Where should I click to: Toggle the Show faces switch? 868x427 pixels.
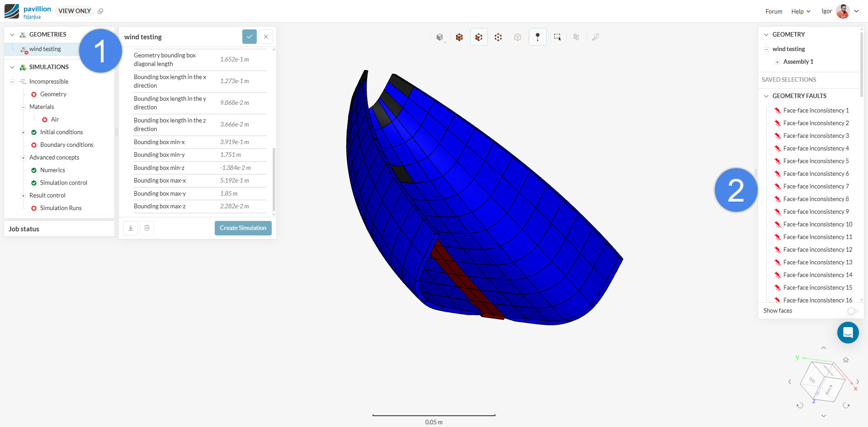pos(852,311)
